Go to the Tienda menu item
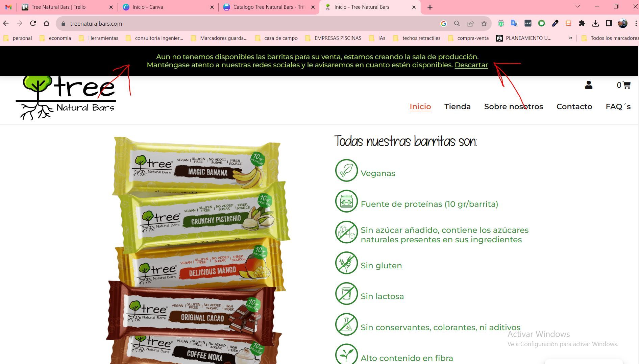Screen dimensions: 639x364 pyautogui.click(x=458, y=106)
